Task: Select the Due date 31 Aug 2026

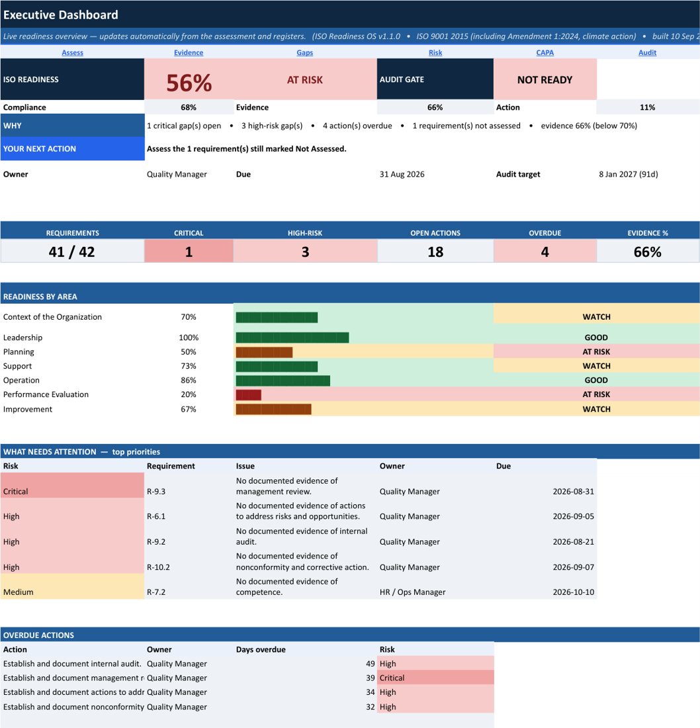Action: pyautogui.click(x=402, y=174)
